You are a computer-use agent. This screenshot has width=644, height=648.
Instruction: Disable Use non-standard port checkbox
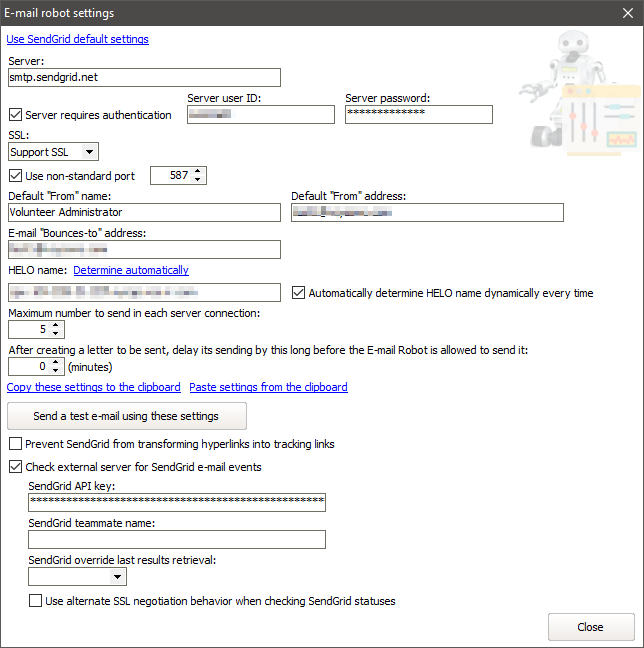point(15,176)
